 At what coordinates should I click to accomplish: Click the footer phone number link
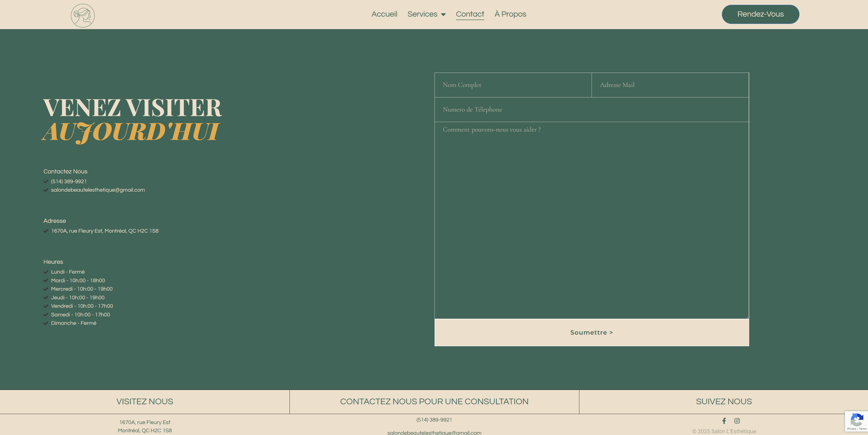click(x=434, y=420)
